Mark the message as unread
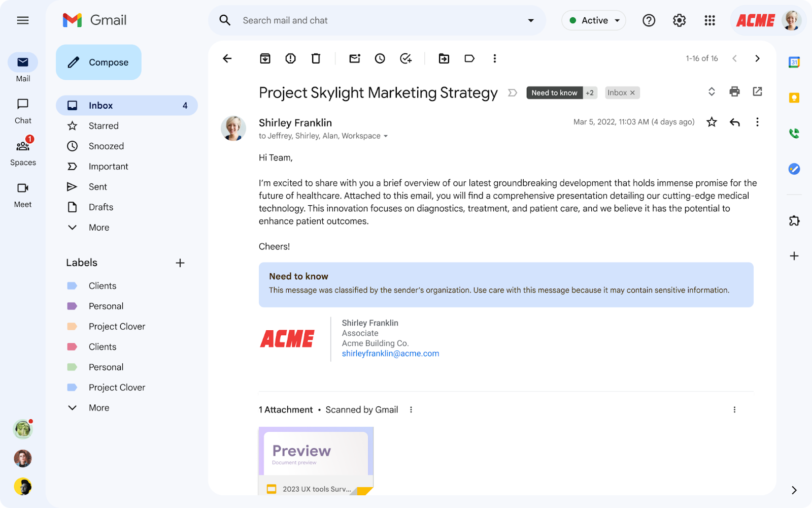This screenshot has width=812, height=508. pyautogui.click(x=355, y=58)
